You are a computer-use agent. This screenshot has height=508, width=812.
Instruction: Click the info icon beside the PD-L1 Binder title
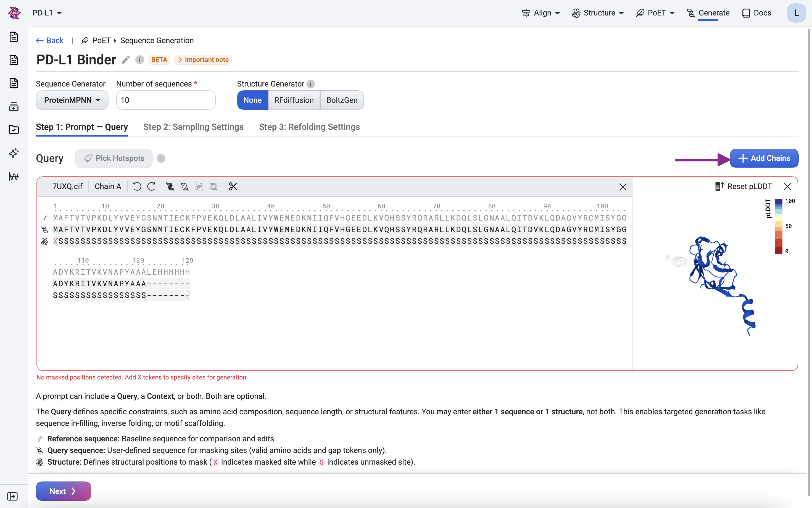coord(140,60)
